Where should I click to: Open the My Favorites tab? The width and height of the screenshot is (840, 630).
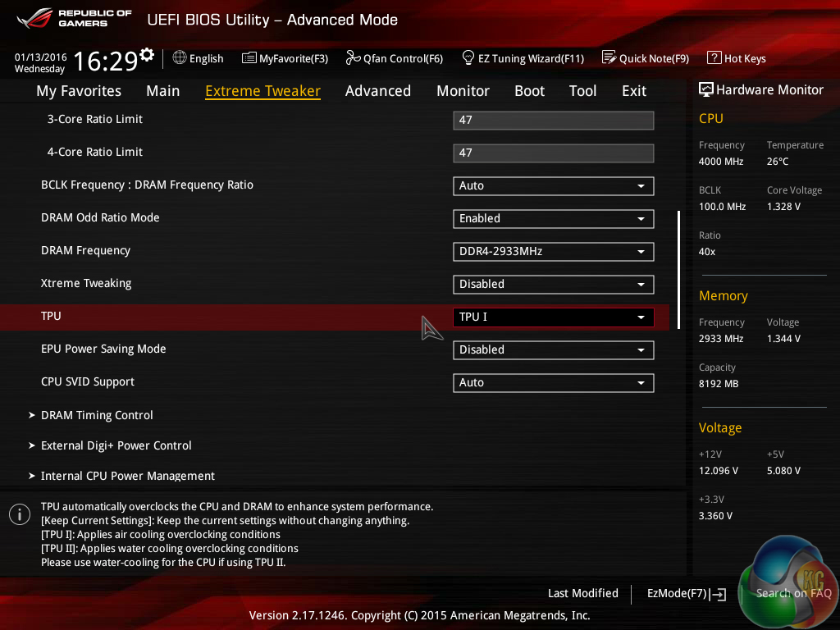[x=79, y=91]
